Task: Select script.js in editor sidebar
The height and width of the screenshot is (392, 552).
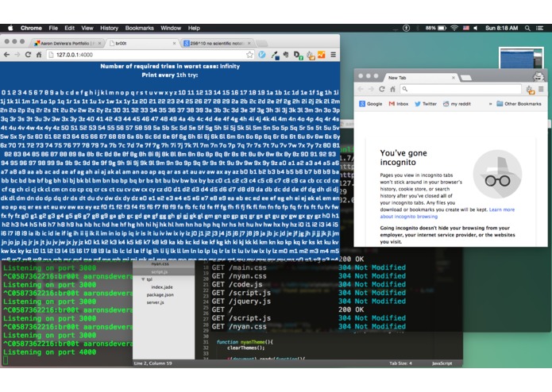Action: (160, 272)
